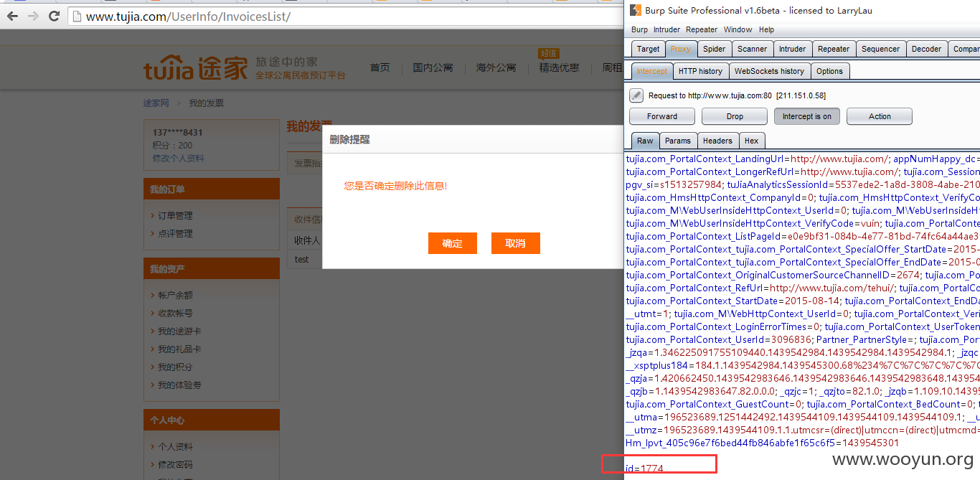Click the id=1774 parameter line in request body

click(x=644, y=469)
